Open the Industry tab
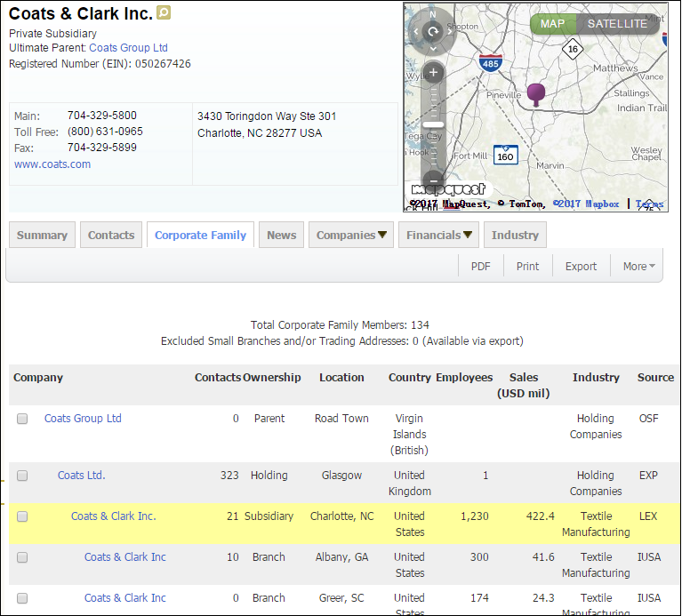Viewport: 682px width, 616px height. [x=515, y=236]
